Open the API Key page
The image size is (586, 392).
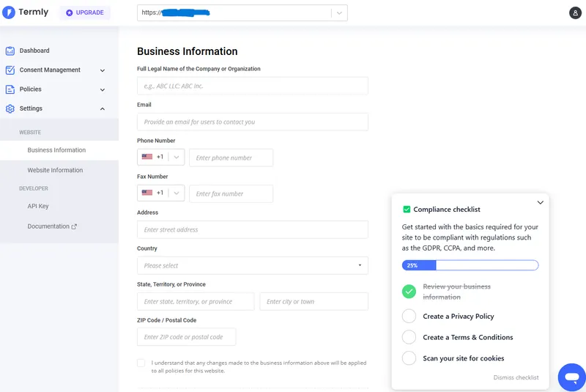coord(38,206)
